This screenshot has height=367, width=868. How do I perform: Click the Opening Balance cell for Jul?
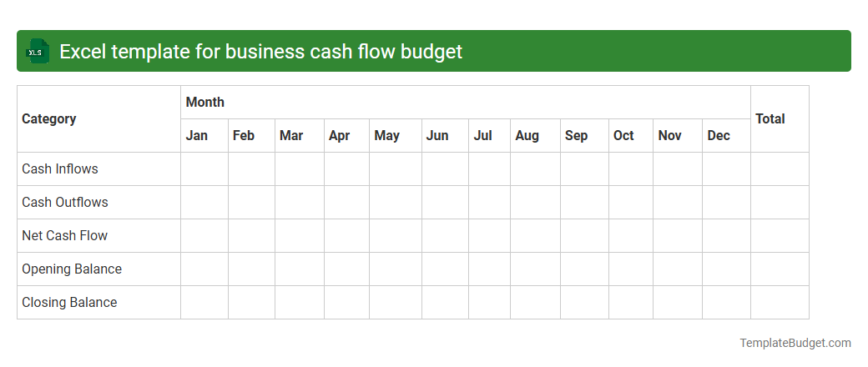click(489, 269)
